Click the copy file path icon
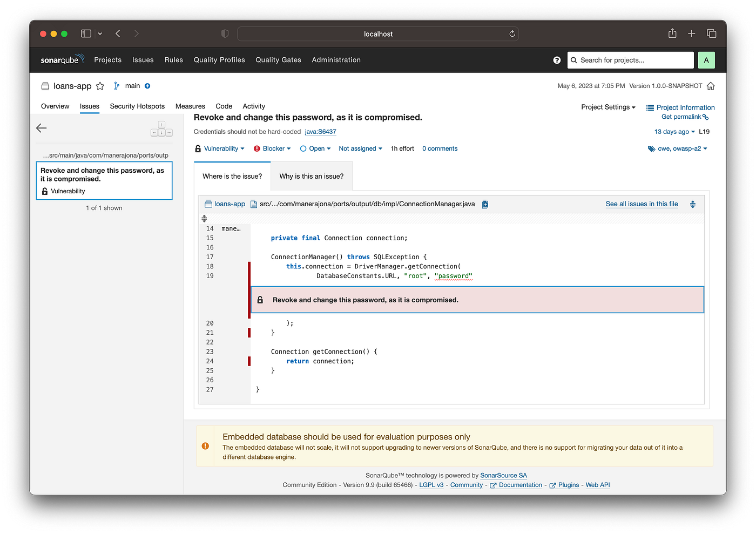The image size is (756, 534). coord(485,204)
